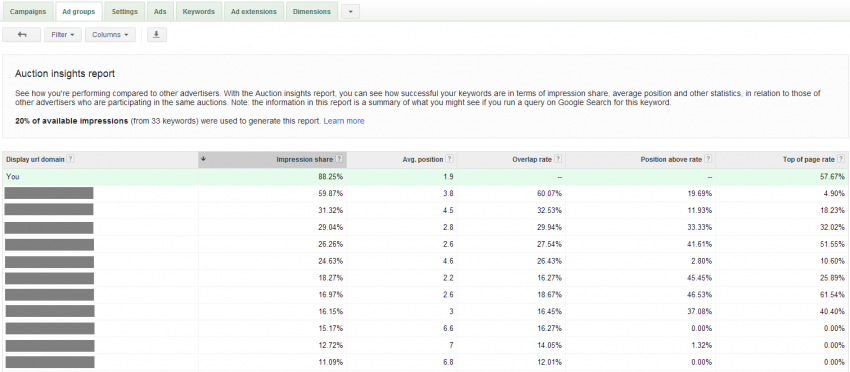Click the 33.33% position above rate cell
850x372 pixels.
click(x=699, y=227)
